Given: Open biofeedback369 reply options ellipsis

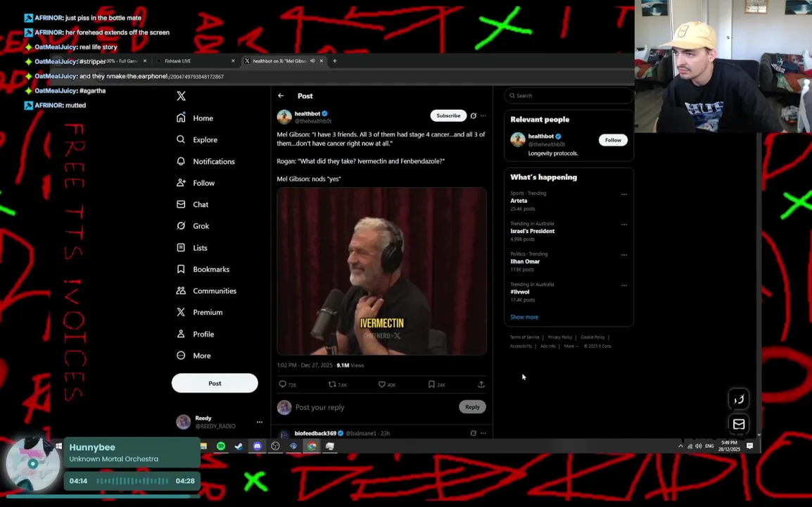Looking at the screenshot, I should pyautogui.click(x=483, y=433).
